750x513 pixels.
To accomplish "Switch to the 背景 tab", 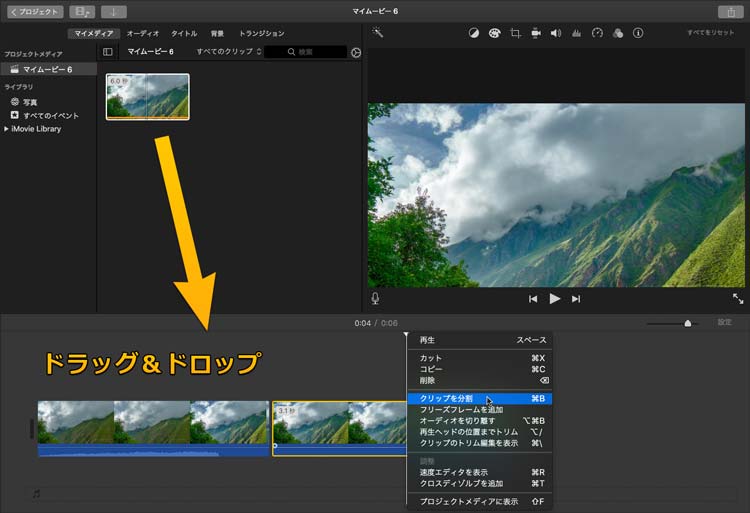I will click(217, 33).
